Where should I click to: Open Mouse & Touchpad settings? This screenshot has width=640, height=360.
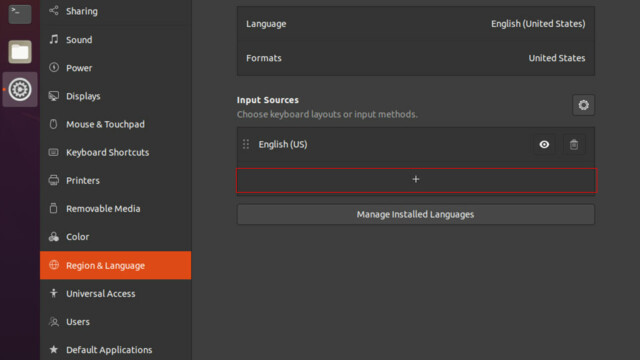(x=116, y=124)
